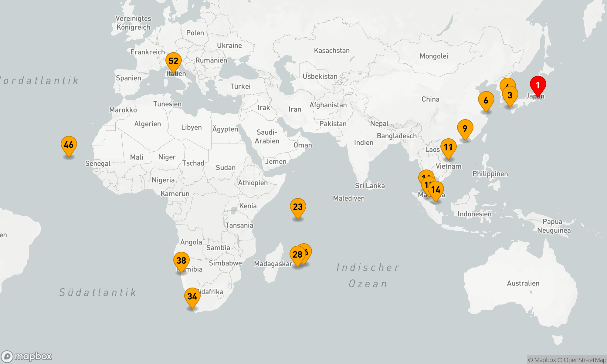Click the Südatlantik ocean label
Viewport: 607px width, 364px height.
coord(98,292)
